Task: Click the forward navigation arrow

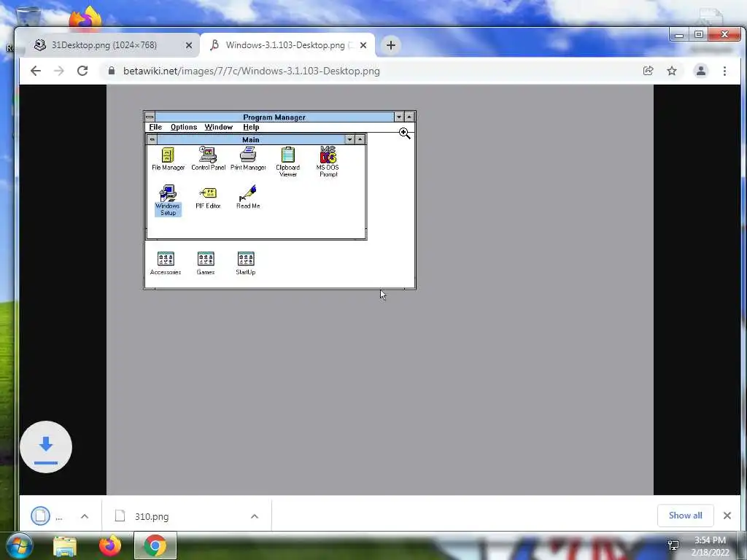Action: tap(59, 71)
